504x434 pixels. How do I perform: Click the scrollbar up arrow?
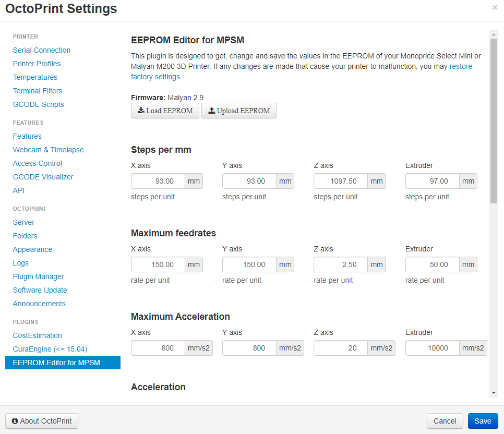coord(494,34)
